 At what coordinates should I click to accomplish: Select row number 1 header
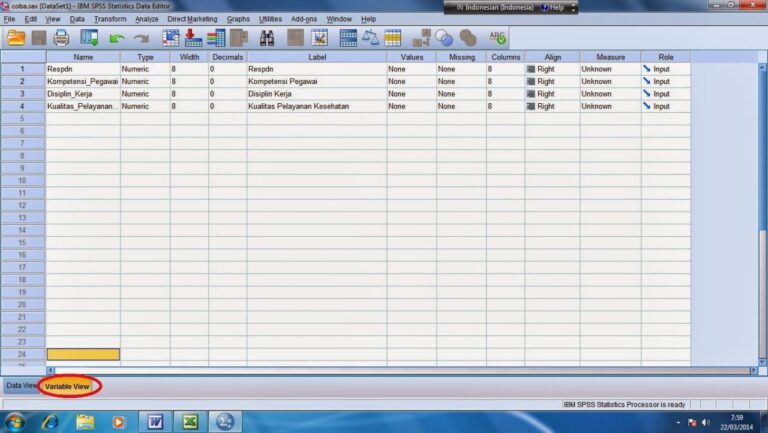tap(23, 69)
